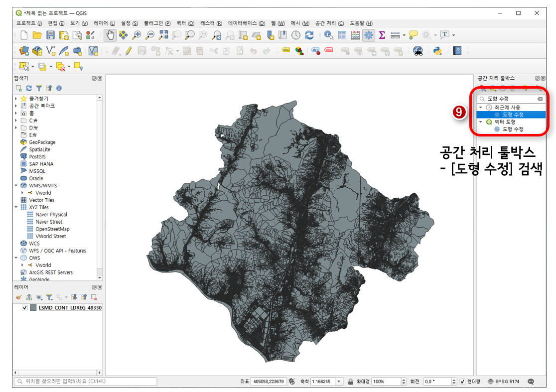Select OpenStreetMap tile layer
This screenshot has height=392, width=556.
tap(52, 229)
